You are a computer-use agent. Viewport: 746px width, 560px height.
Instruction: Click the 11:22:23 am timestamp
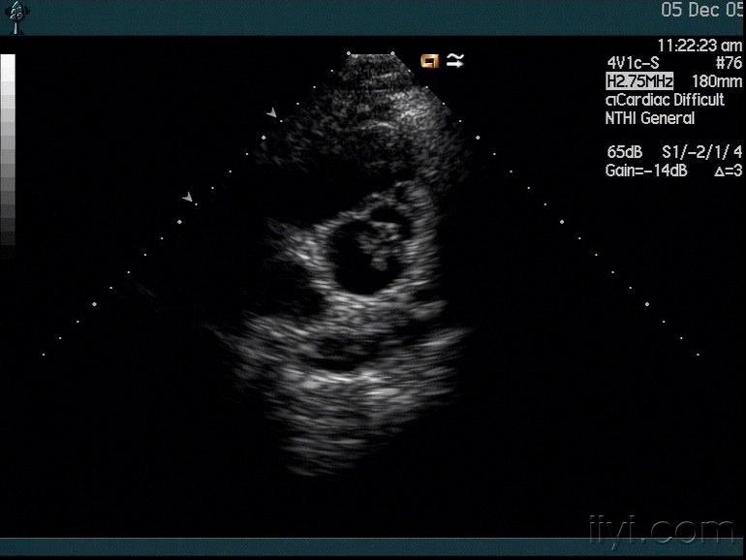(x=699, y=46)
